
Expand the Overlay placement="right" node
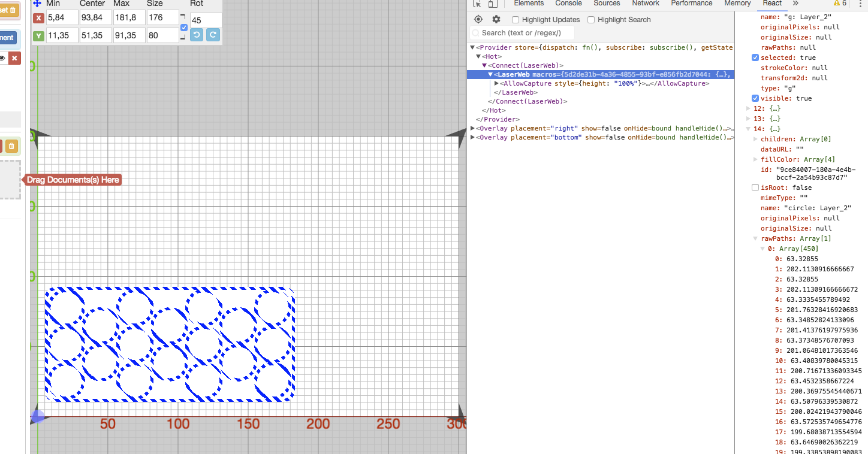tap(472, 128)
